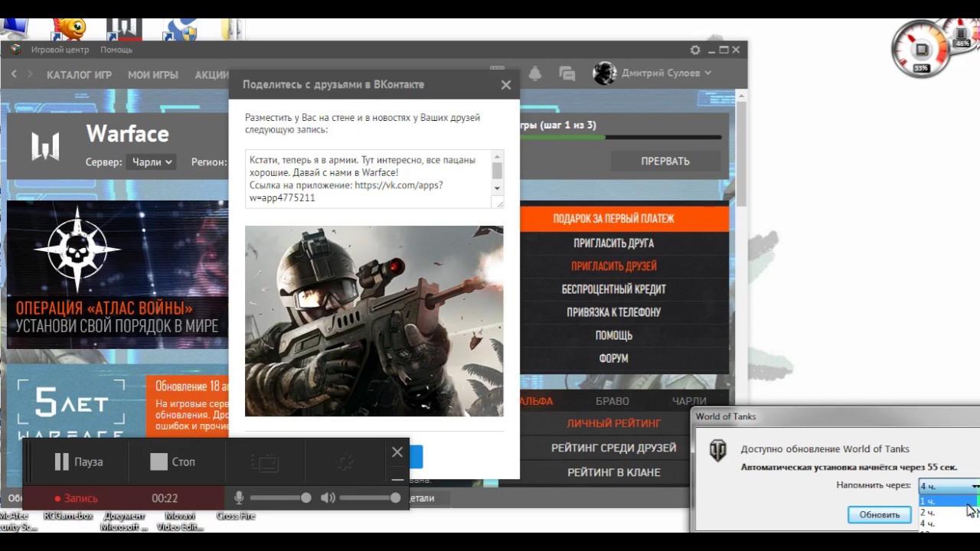980x551 pixels.
Task: Open Cross Fire desktop shortcut
Action: (236, 516)
